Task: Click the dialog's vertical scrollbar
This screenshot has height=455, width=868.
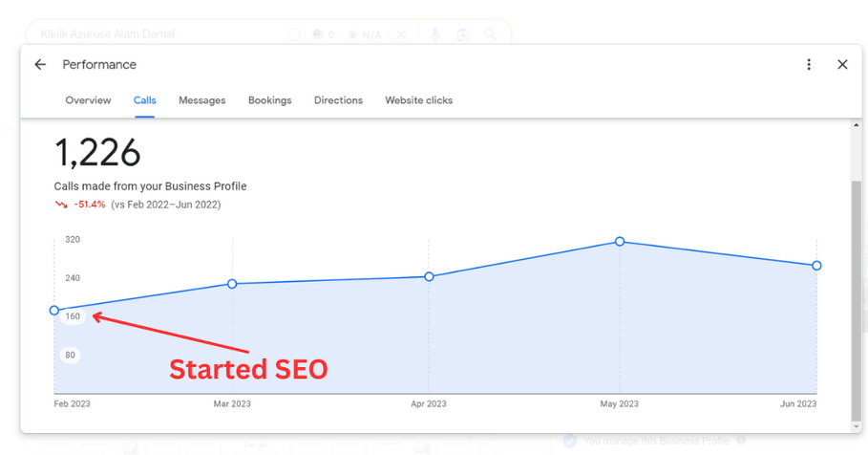Action: [856, 287]
